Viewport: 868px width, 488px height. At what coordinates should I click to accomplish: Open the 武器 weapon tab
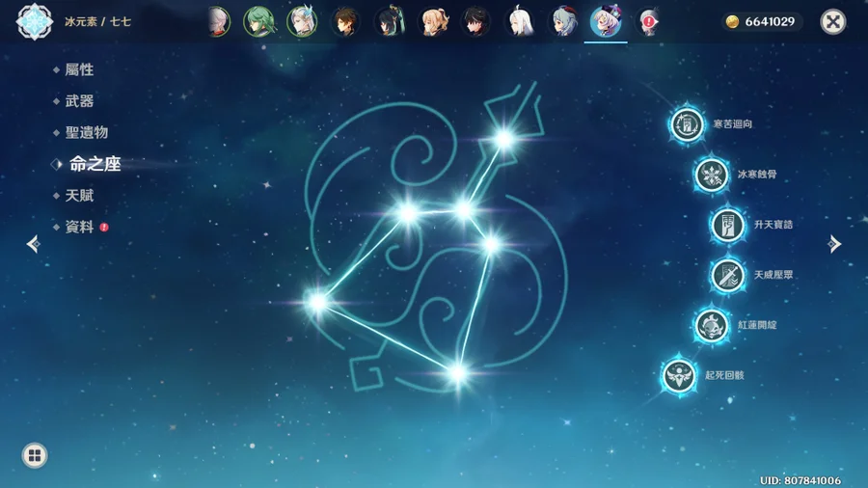coord(79,101)
